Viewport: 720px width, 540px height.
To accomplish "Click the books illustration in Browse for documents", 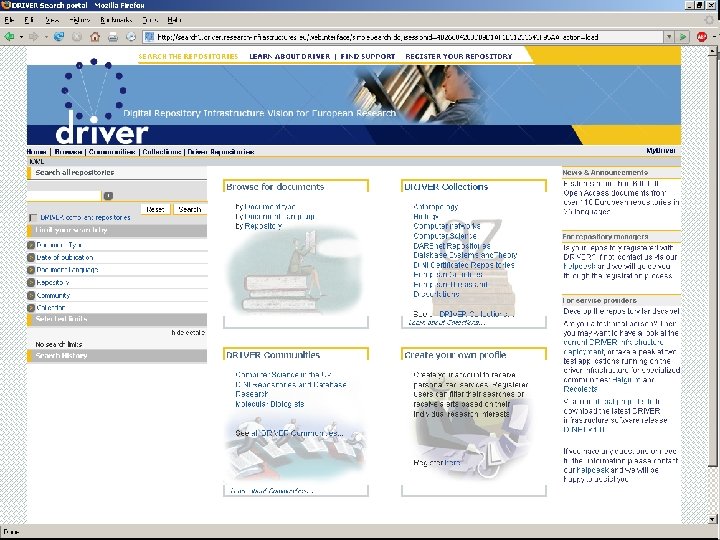I will click(x=294, y=271).
